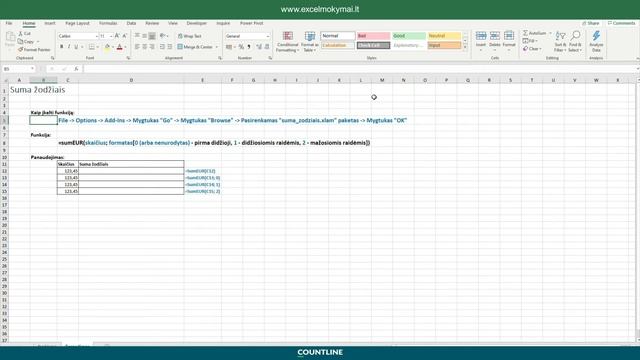This screenshot has width=640, height=360.
Task: Click the Decrease Indent icon
Action: click(162, 47)
